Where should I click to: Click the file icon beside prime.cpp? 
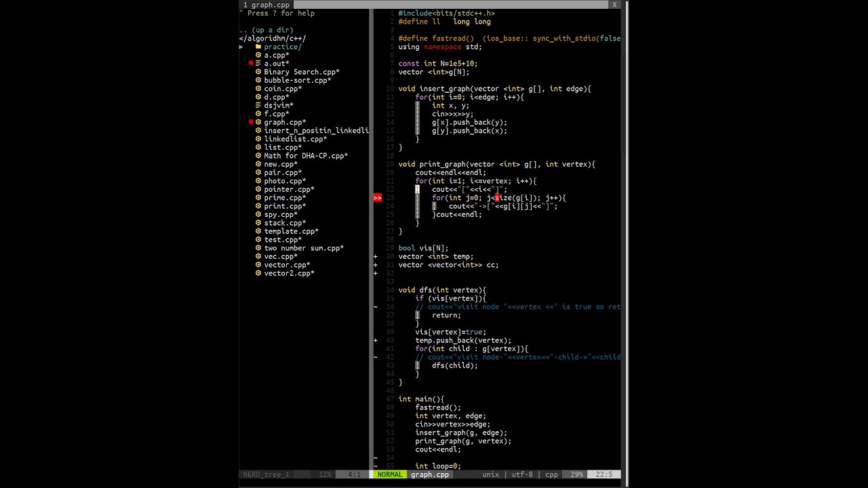tap(258, 198)
